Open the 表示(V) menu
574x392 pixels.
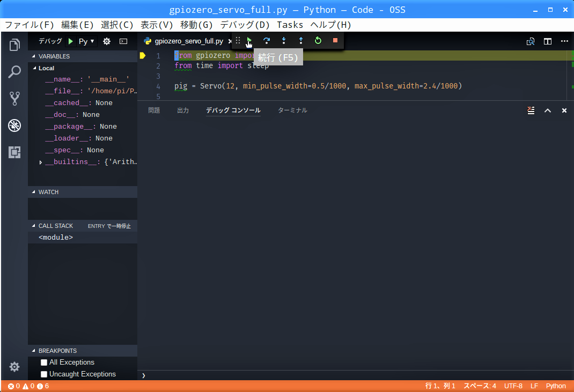157,25
